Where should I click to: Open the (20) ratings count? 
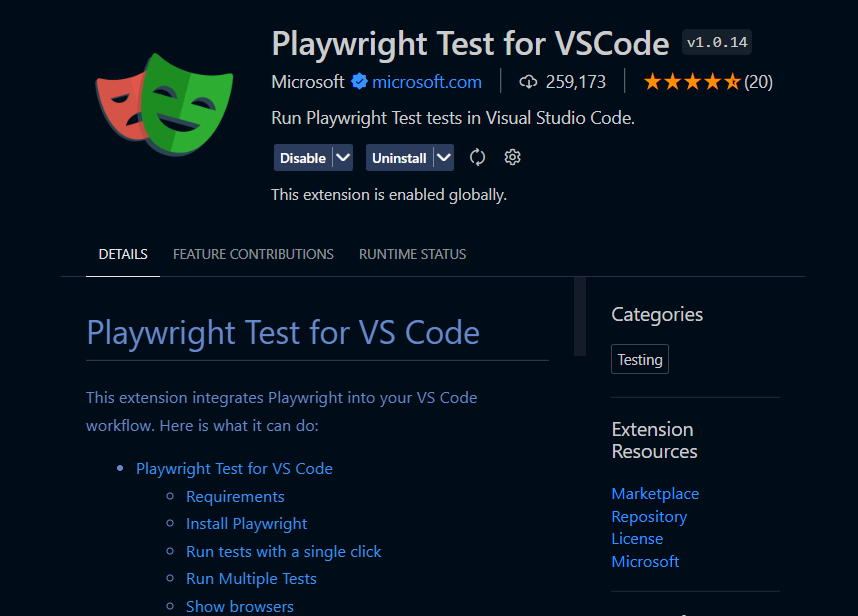(x=758, y=82)
